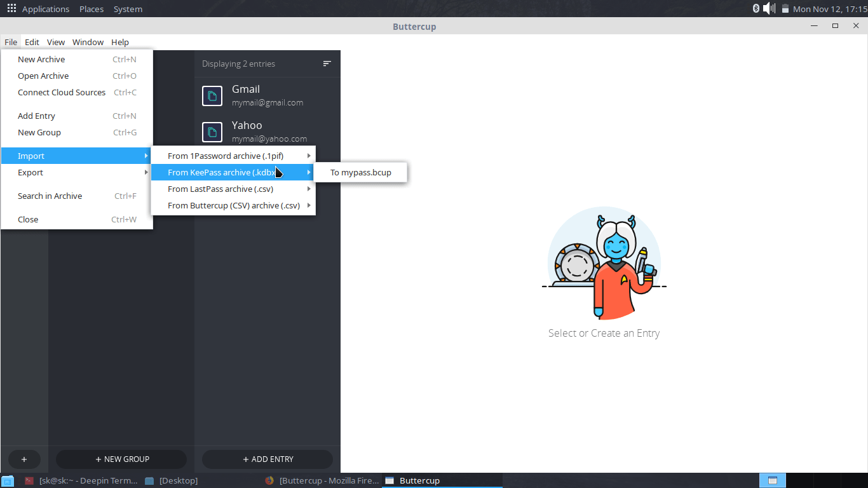The image size is (868, 488).
Task: Click the Gmail entry document icon
Action: [x=212, y=96]
